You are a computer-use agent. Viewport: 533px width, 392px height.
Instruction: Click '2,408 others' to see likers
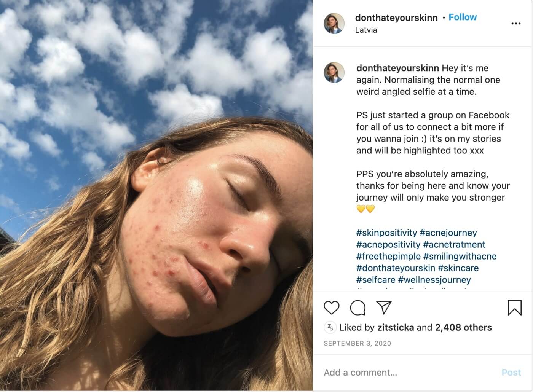point(463,327)
